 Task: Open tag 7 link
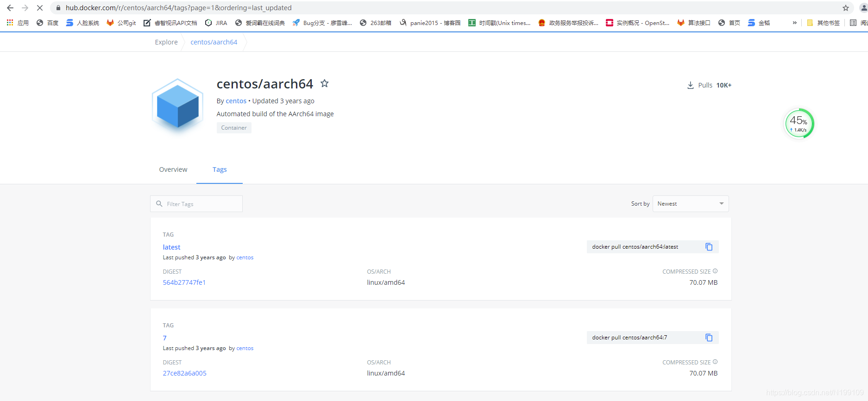(x=164, y=338)
